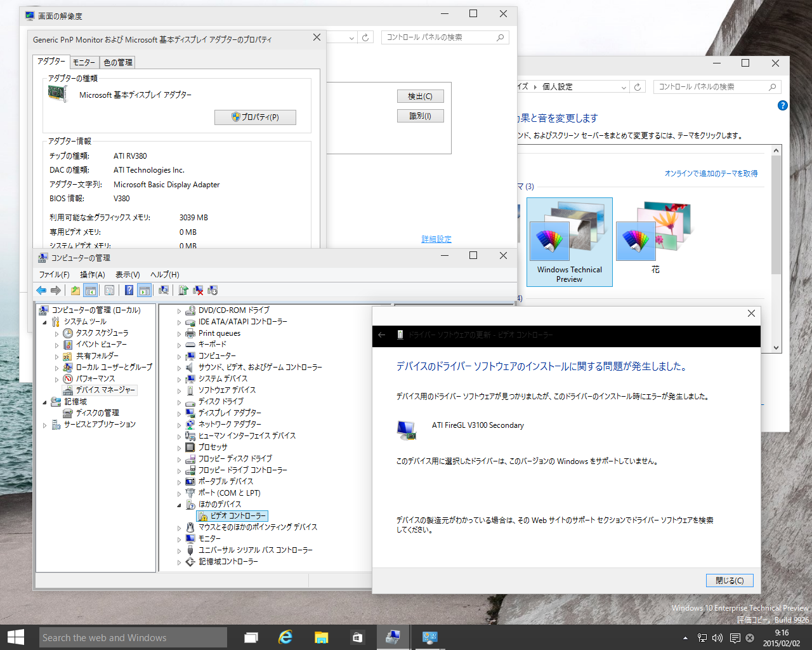
Task: Switch to the 色の管理 tab
Action: pyautogui.click(x=118, y=62)
